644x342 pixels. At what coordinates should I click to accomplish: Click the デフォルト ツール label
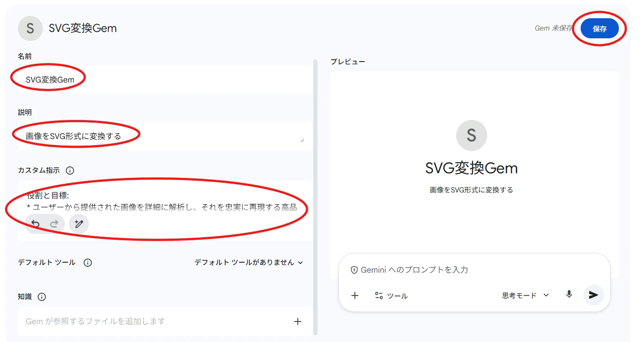tap(47, 263)
